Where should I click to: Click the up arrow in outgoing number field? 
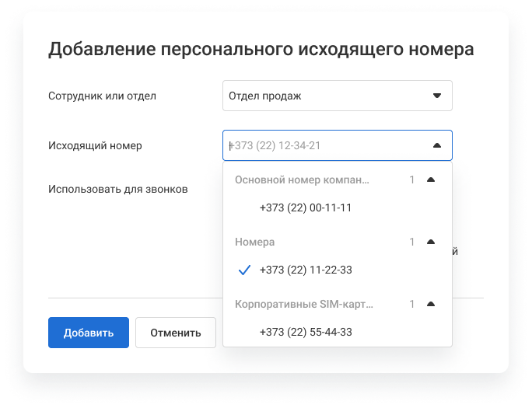(436, 145)
